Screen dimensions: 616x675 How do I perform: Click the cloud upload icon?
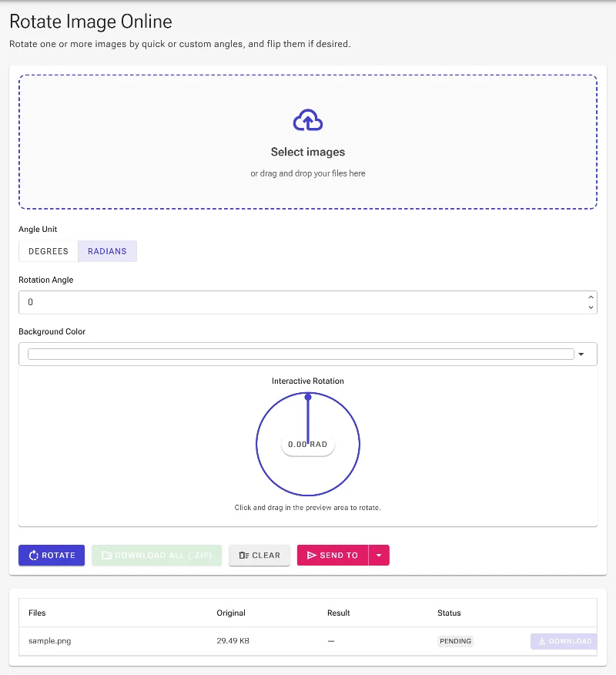click(x=307, y=120)
